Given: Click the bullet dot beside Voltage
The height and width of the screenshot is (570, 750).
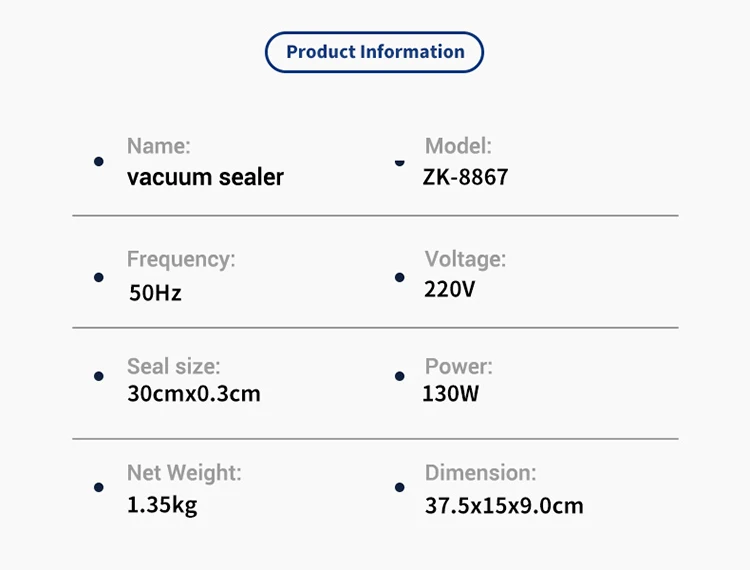Looking at the screenshot, I should 400,277.
